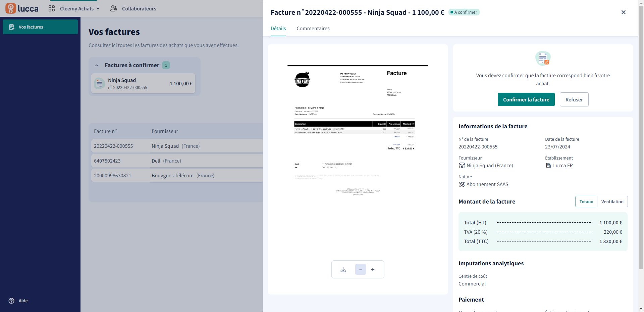644x312 pixels.
Task: Click Confirmer la facture button
Action: click(x=526, y=99)
